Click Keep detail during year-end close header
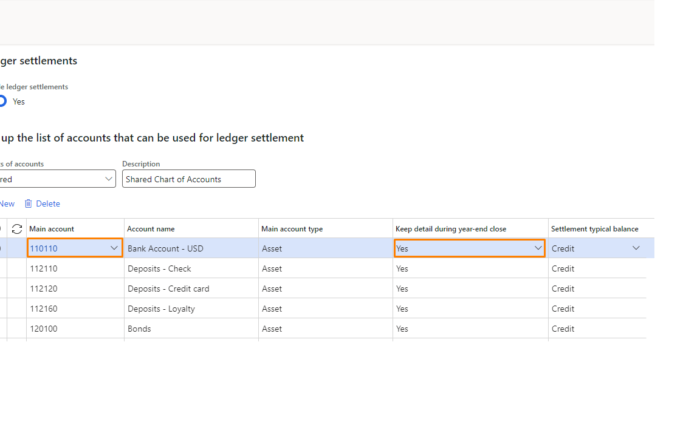The height and width of the screenshot is (441, 700). tap(451, 229)
